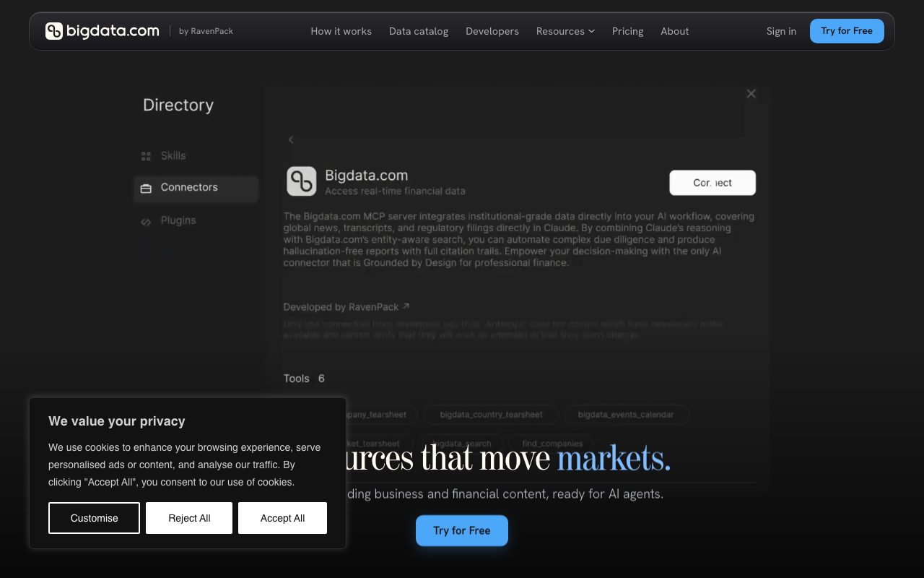Select Plugins in Directory sidebar
The image size is (924, 578).
point(178,220)
